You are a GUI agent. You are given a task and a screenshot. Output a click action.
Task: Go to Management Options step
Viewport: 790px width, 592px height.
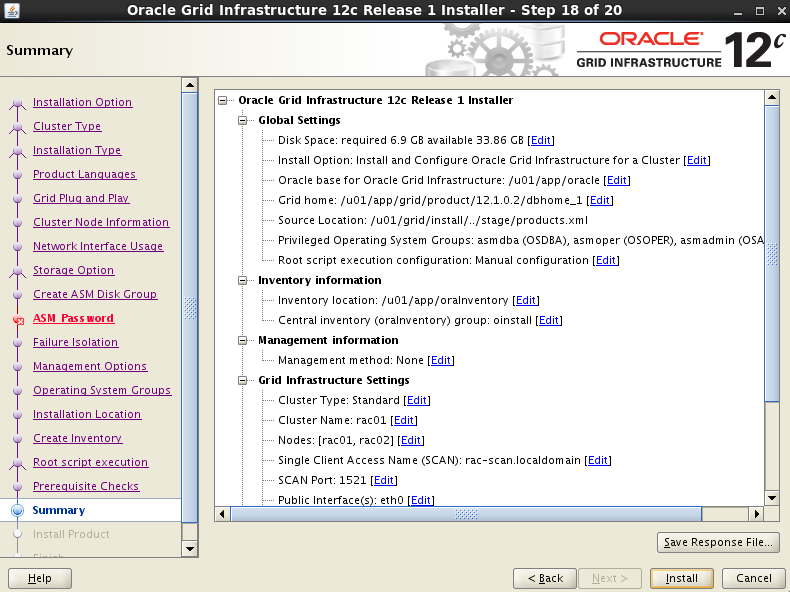click(90, 366)
